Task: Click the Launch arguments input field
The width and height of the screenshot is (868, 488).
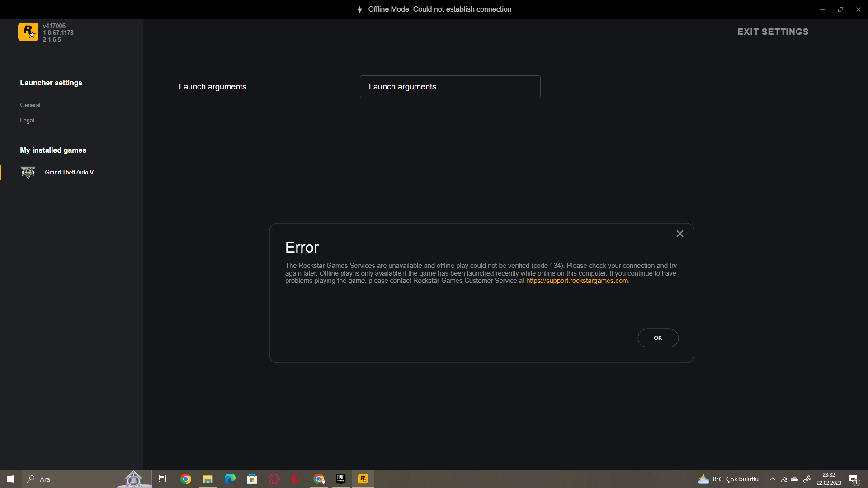Action: tap(450, 87)
